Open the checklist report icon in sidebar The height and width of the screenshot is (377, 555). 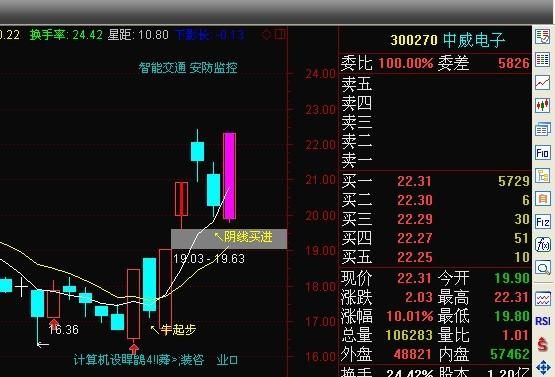(543, 37)
